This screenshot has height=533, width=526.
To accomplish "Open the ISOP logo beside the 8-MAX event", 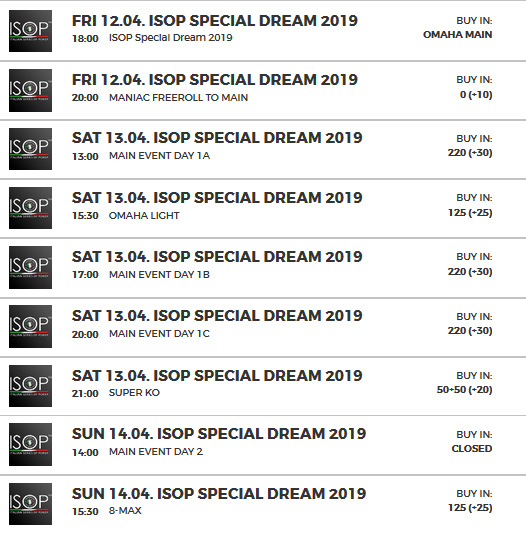I will coord(30,504).
